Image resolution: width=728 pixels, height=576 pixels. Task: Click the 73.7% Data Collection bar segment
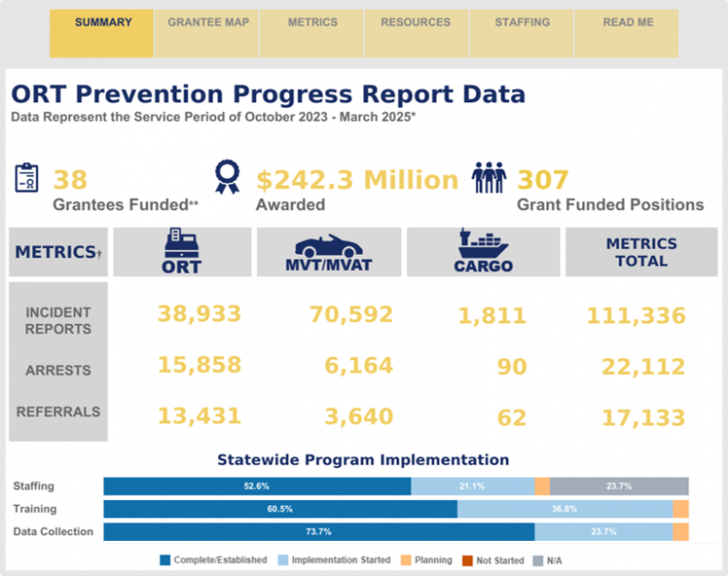[318, 531]
